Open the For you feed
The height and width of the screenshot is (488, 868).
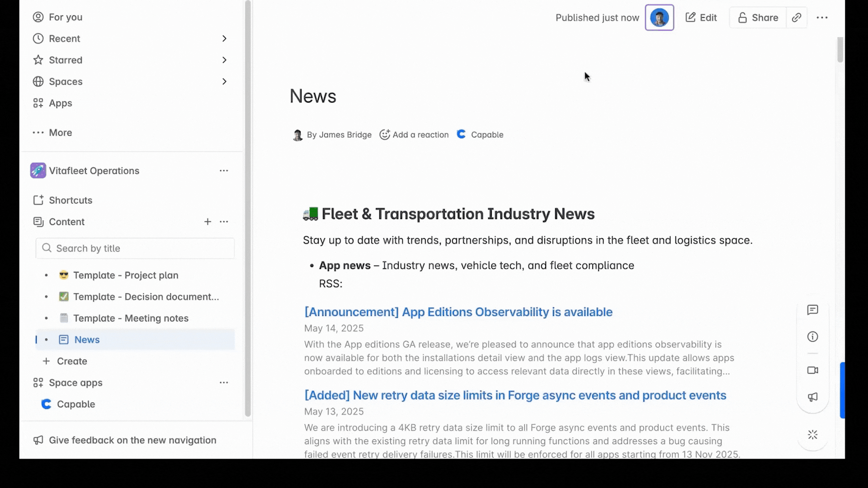[65, 17]
